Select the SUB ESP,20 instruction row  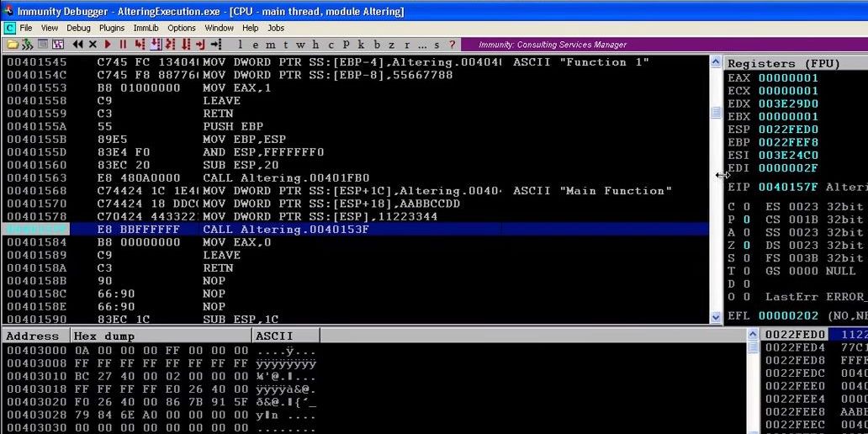[x=356, y=165]
